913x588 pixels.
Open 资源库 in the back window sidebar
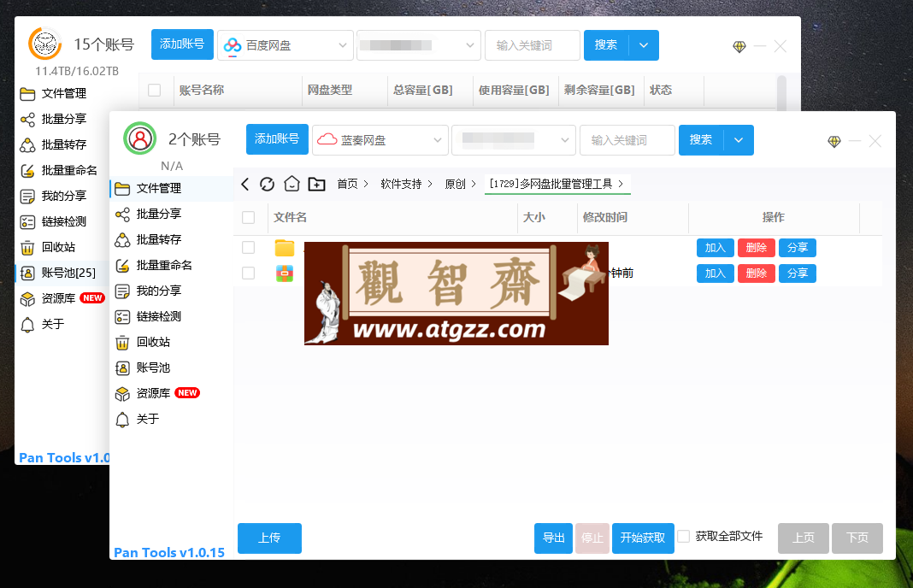pyautogui.click(x=63, y=298)
